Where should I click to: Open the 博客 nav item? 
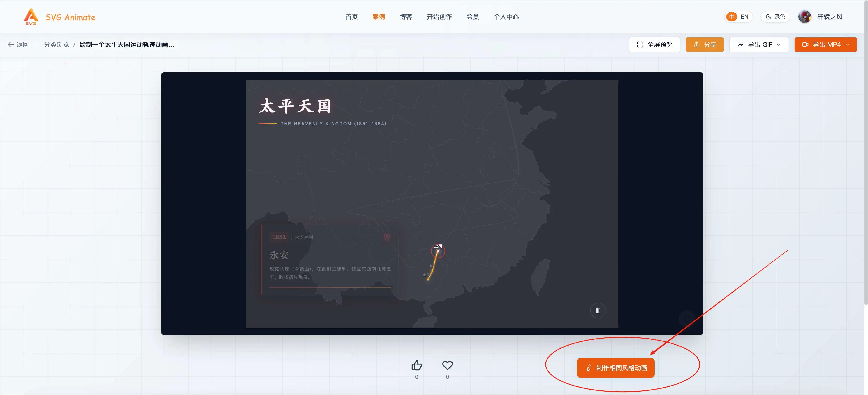406,17
